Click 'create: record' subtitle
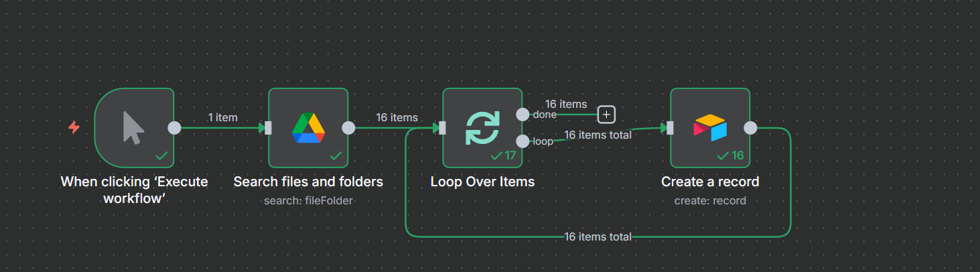Viewport: 980px width, 272px height. 710,200
